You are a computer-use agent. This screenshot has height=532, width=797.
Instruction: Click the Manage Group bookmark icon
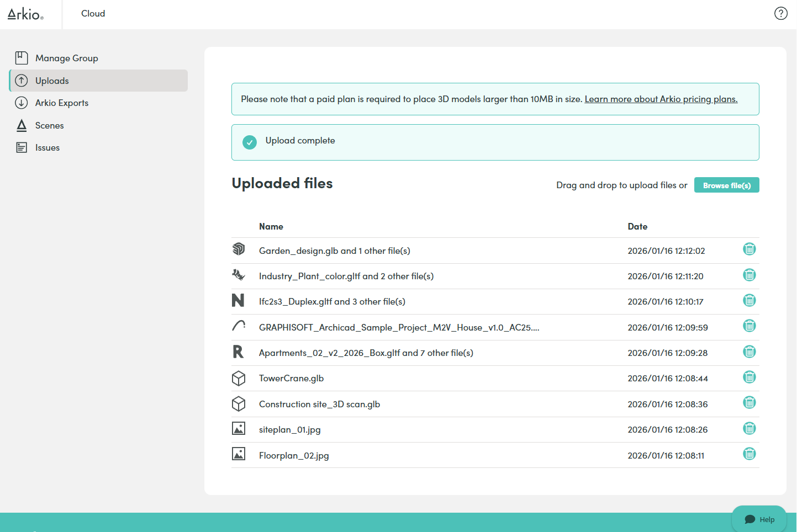pos(22,58)
